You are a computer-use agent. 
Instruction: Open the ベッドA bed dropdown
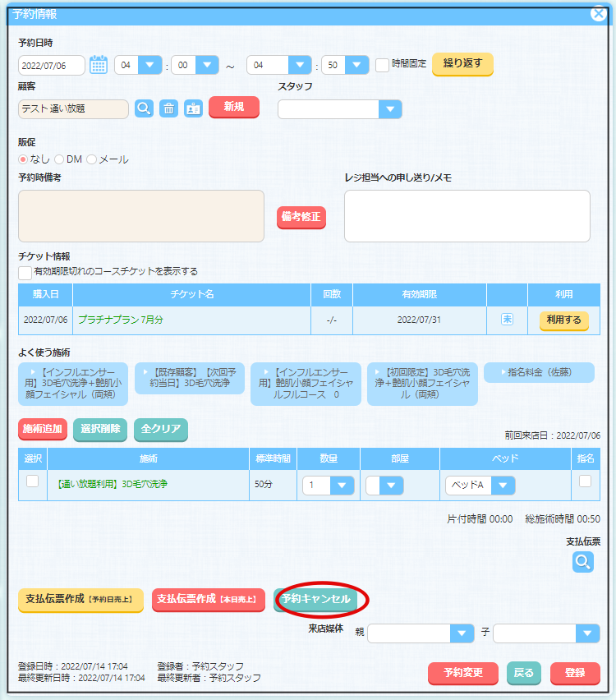(503, 486)
